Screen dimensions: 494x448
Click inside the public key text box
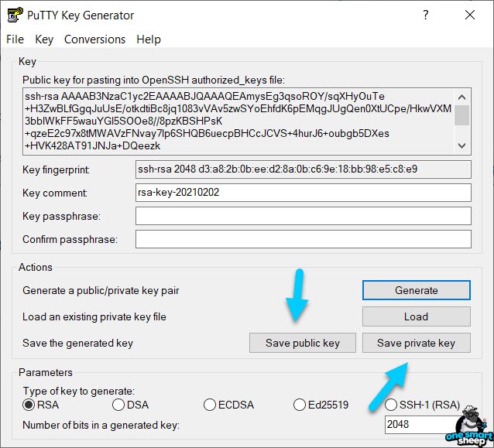[238, 121]
